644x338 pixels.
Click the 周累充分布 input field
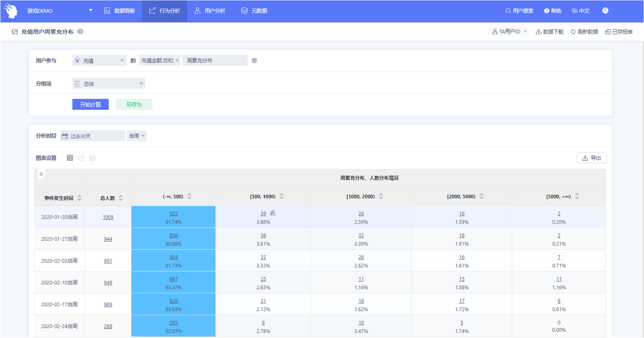click(215, 61)
